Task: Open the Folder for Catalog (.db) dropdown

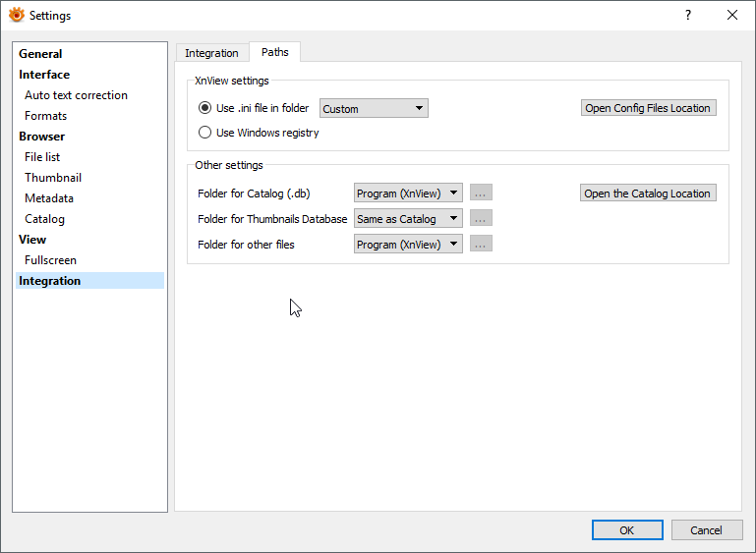Action: coord(408,193)
